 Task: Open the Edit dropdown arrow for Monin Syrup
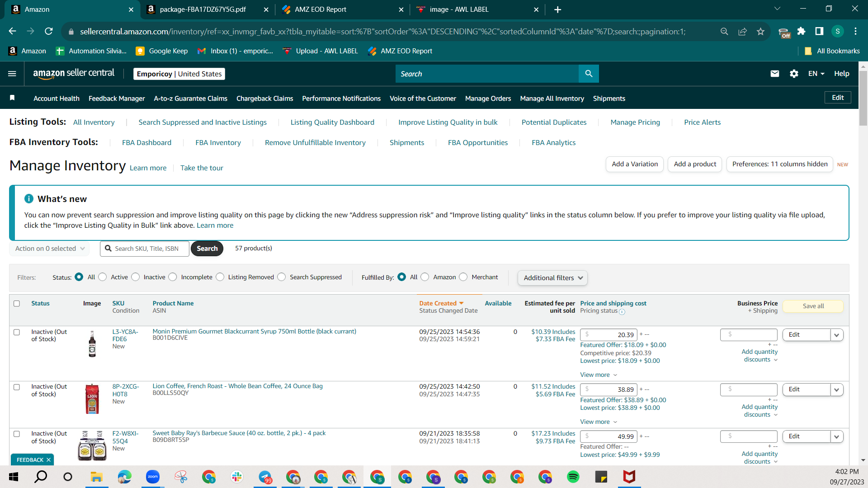pyautogui.click(x=837, y=335)
